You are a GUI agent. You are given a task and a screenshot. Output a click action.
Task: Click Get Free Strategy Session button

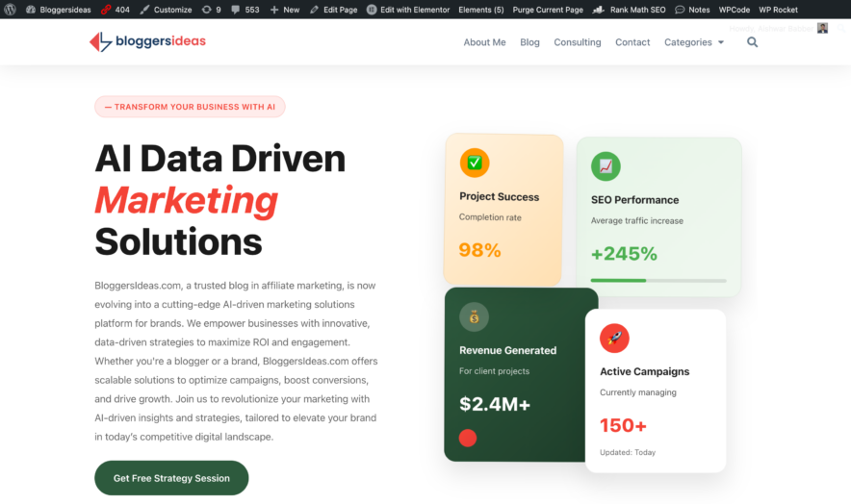click(171, 478)
